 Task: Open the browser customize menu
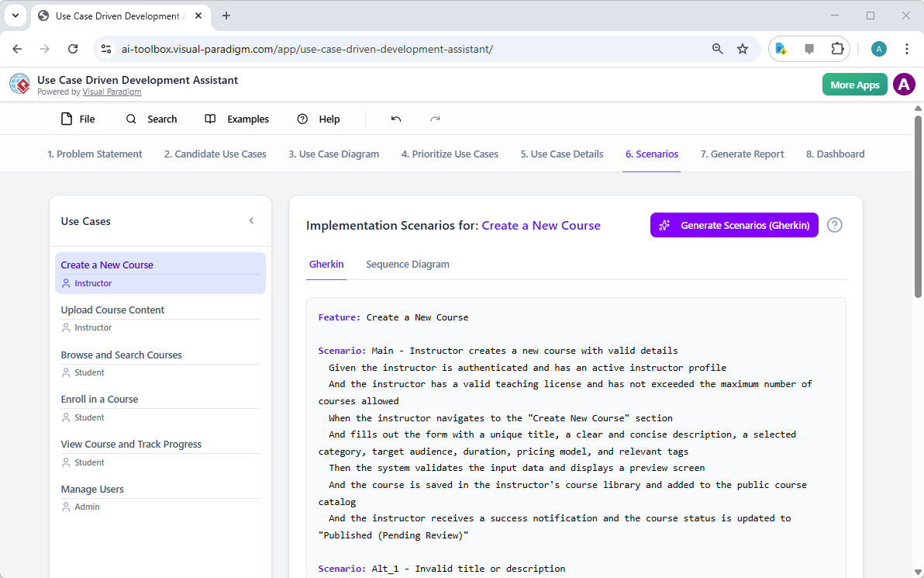[x=907, y=48]
